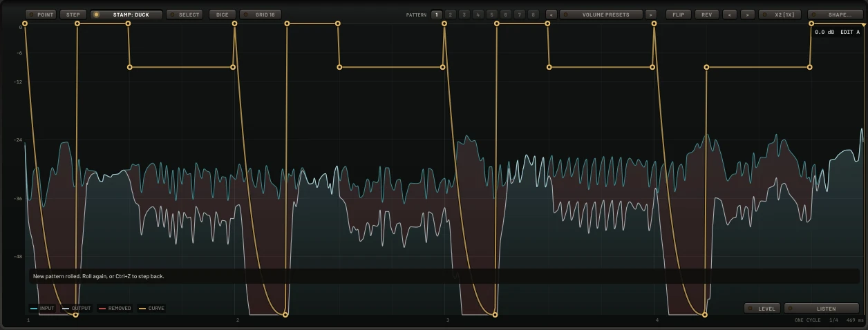
Task: Select bottom curve node of dip after beat 2
Action: pyautogui.click(x=285, y=315)
